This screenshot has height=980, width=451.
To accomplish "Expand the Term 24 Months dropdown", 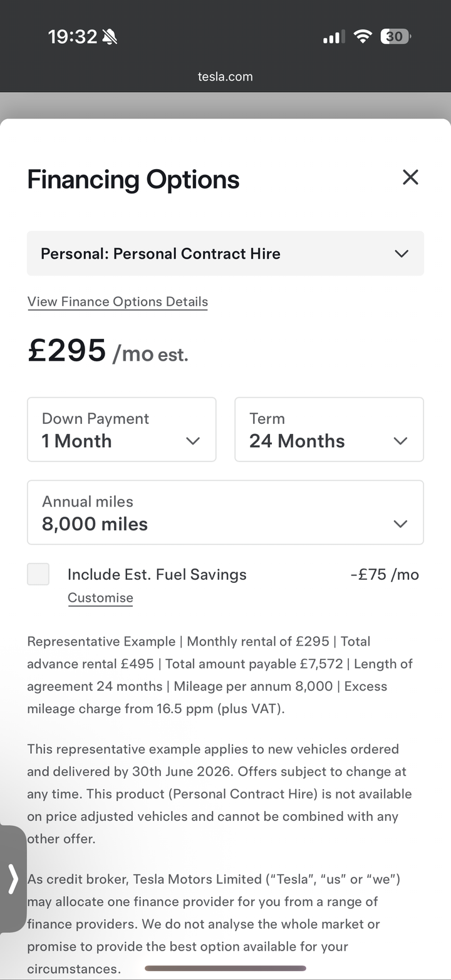I will coord(329,430).
